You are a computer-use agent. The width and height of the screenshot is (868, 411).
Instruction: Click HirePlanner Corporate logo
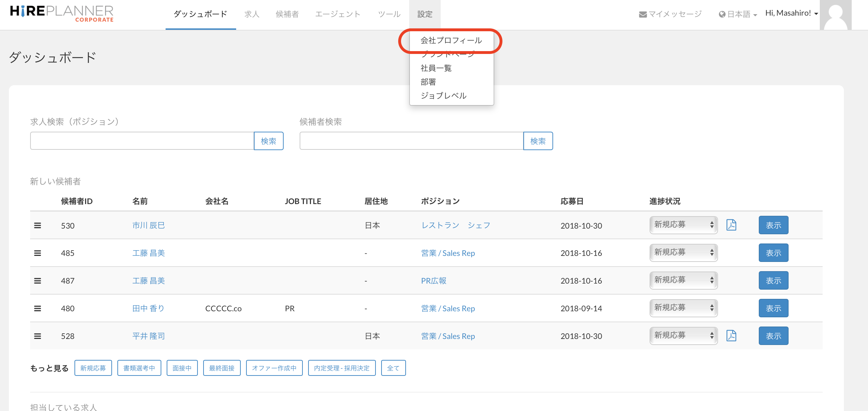click(x=62, y=13)
